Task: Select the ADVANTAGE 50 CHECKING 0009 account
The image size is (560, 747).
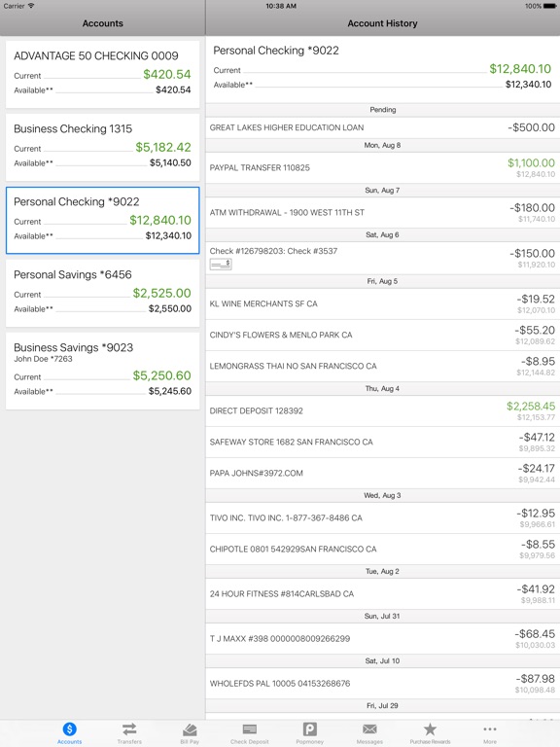Action: click(102, 74)
